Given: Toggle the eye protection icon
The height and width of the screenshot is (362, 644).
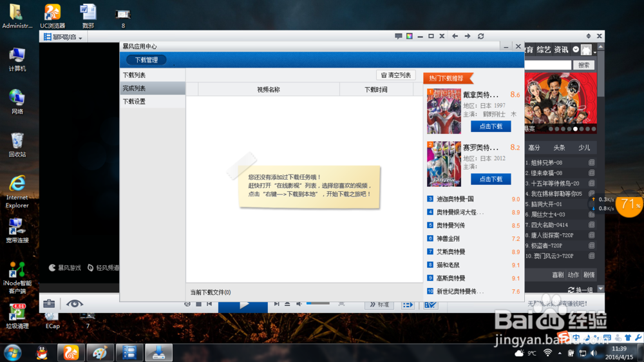Looking at the screenshot, I should (74, 303).
